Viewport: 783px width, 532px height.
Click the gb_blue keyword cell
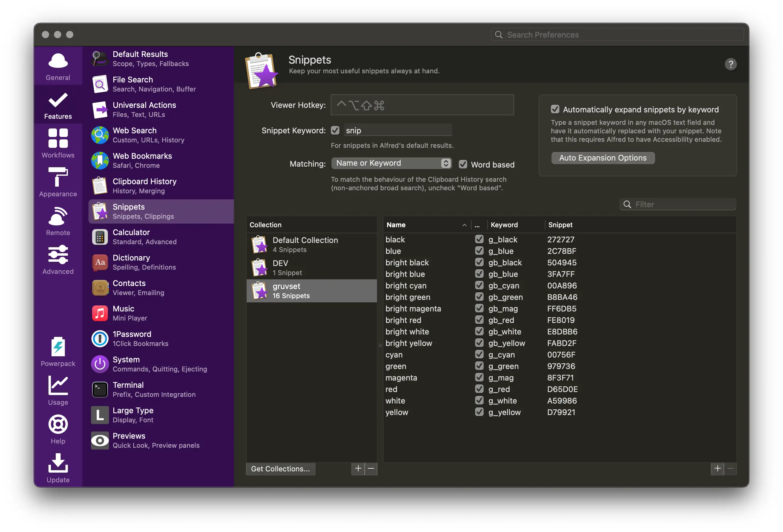point(503,274)
